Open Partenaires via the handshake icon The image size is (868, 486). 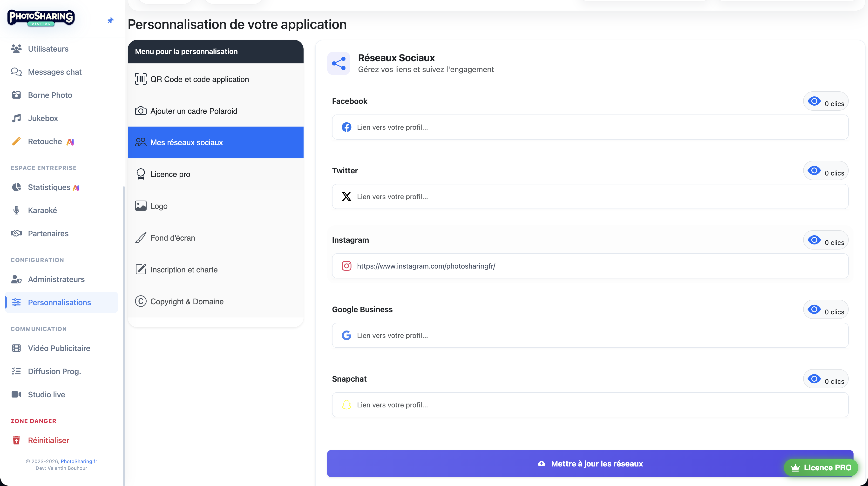16,233
